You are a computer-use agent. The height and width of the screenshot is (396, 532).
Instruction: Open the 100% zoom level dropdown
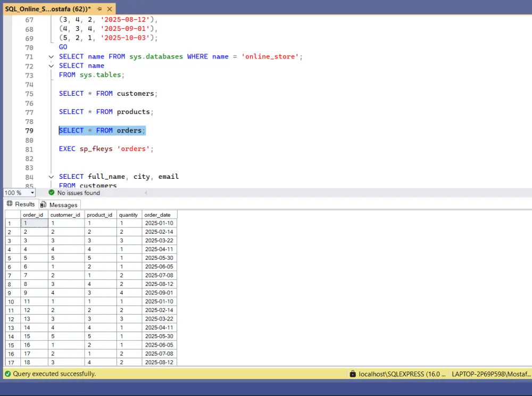[33, 193]
